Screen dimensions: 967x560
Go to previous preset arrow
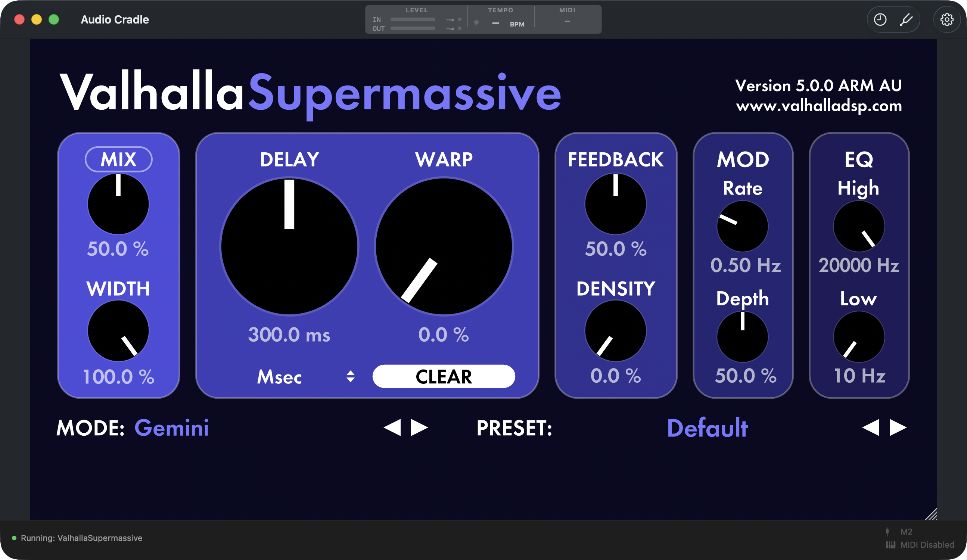click(x=871, y=427)
